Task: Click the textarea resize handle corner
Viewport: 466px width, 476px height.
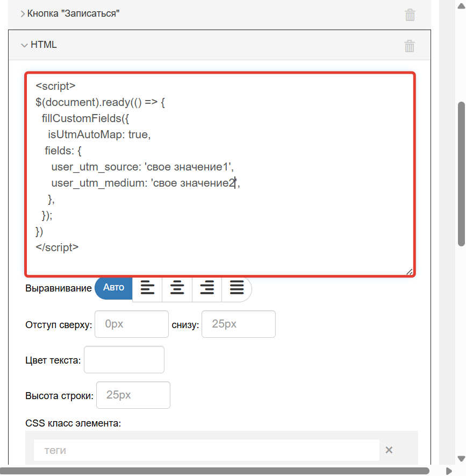Action: [x=409, y=272]
